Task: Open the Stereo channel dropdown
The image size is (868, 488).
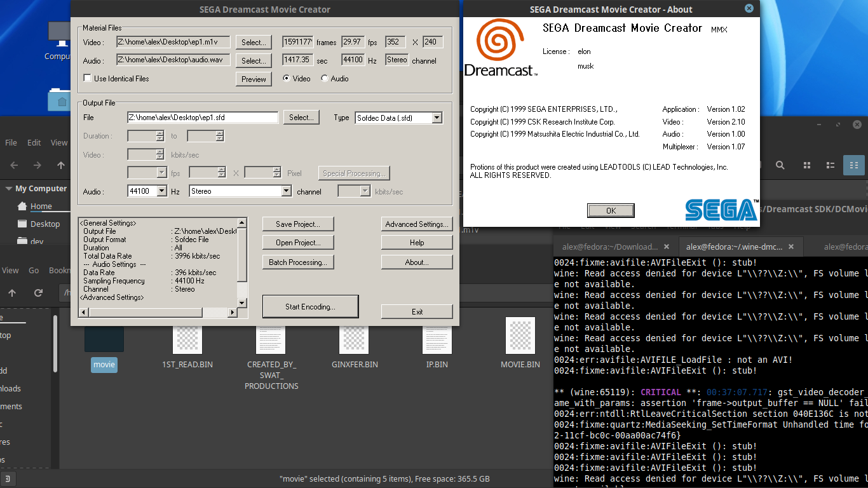Action: (286, 191)
